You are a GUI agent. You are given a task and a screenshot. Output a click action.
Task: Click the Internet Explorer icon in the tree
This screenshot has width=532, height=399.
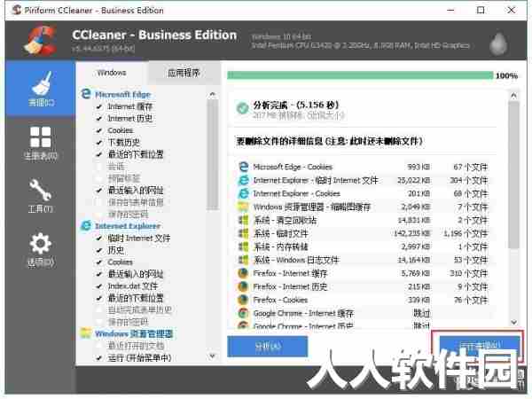click(x=86, y=225)
